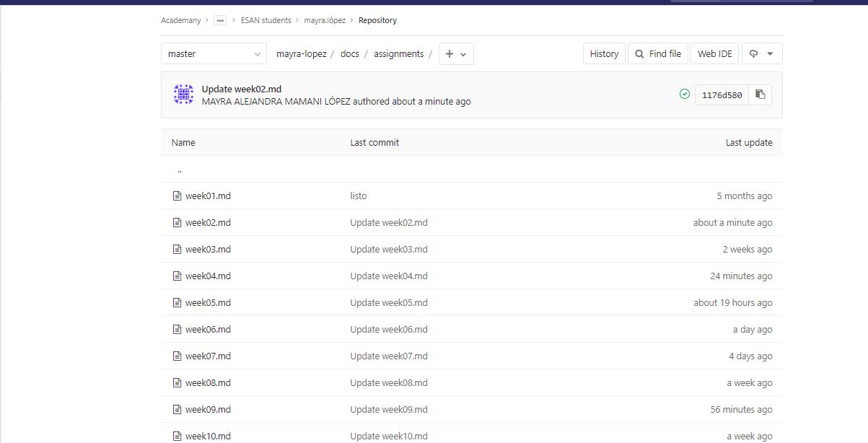Click the author avatar identicon

183,95
